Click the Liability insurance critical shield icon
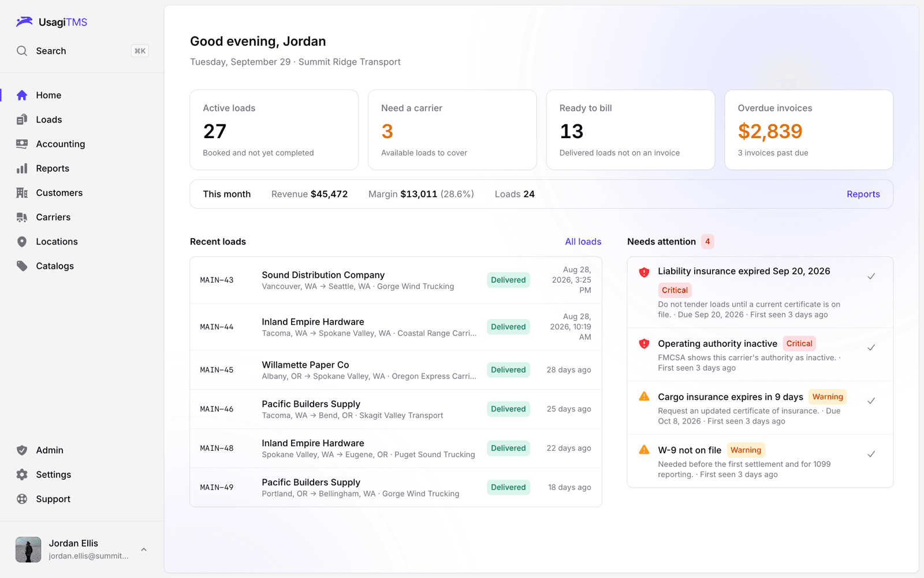Image resolution: width=924 pixels, height=578 pixels. click(x=644, y=272)
